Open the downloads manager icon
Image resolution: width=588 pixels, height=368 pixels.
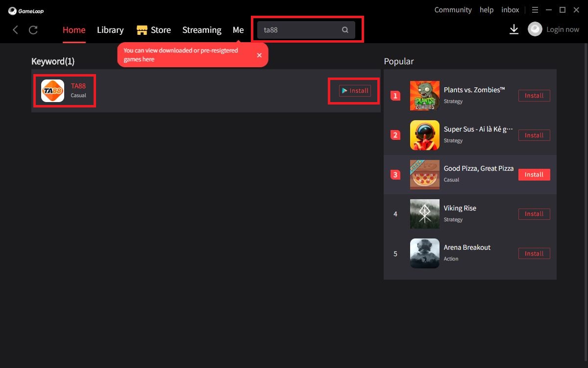[x=514, y=30]
